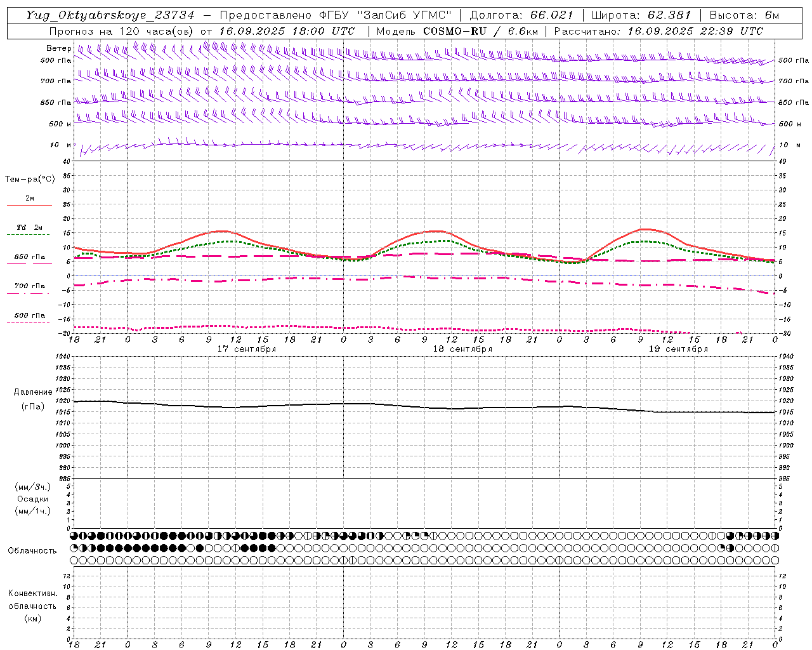Select the Долгота: 66.021 value
Screen dimensions: 812x650
(521, 15)
